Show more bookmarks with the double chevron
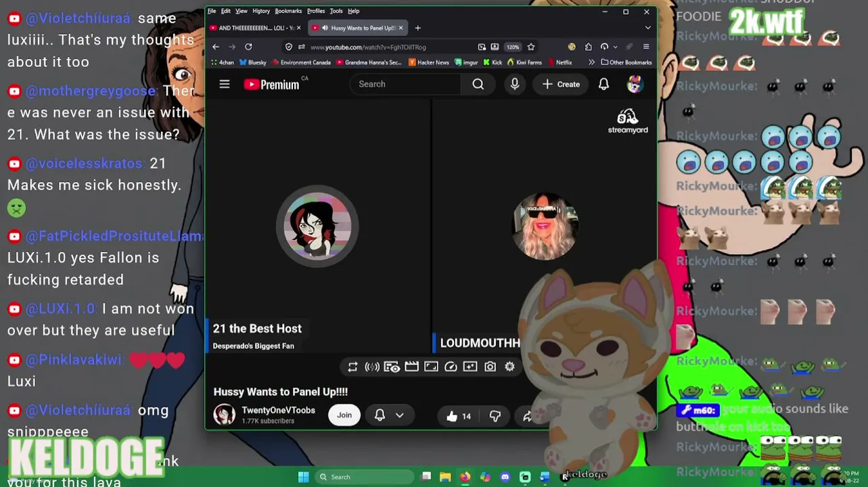868x487 pixels. [x=591, y=62]
